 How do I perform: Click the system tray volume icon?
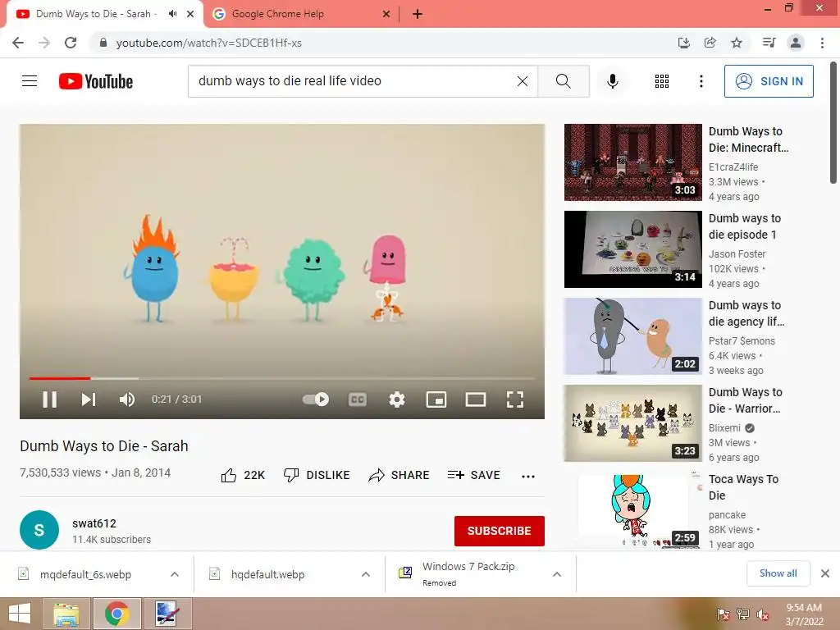click(762, 614)
